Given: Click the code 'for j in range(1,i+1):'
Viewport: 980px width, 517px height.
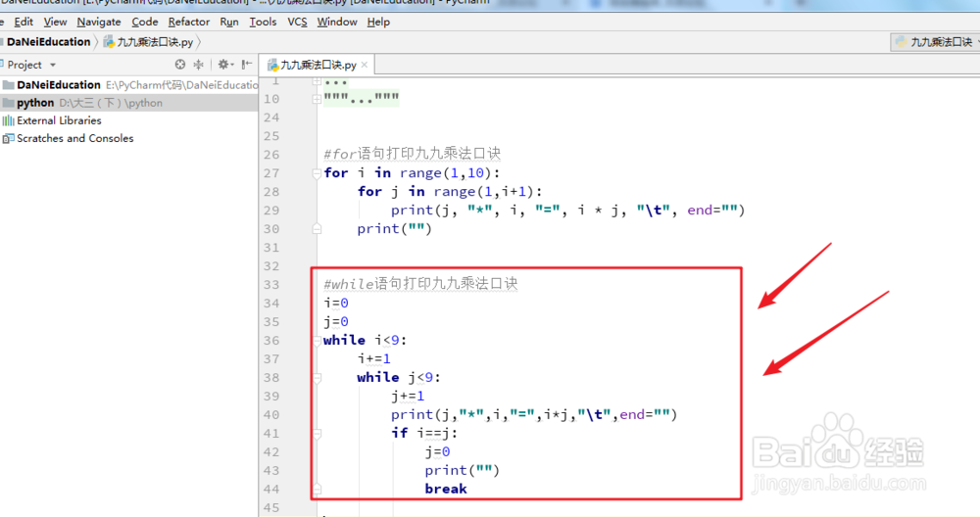Looking at the screenshot, I should coord(450,192).
